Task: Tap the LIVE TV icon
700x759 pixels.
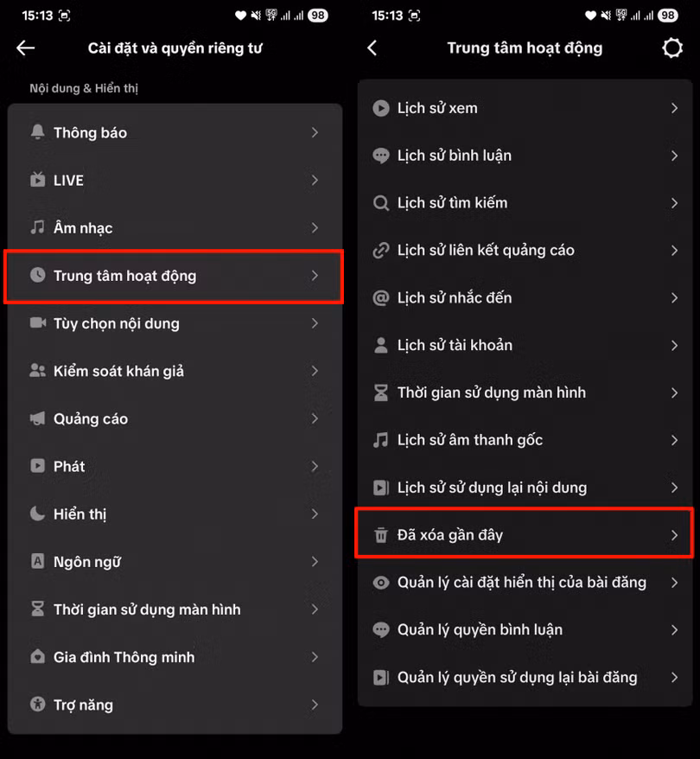Action: point(38,180)
